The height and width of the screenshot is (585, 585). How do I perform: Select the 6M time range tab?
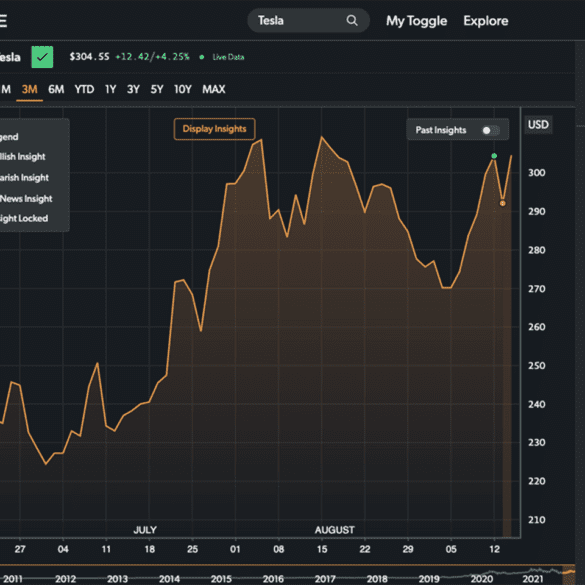click(56, 90)
